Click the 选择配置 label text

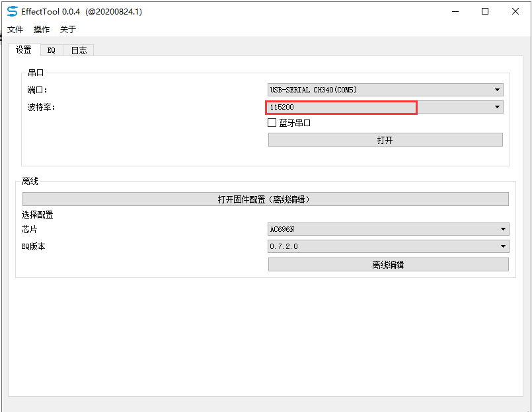(x=37, y=215)
